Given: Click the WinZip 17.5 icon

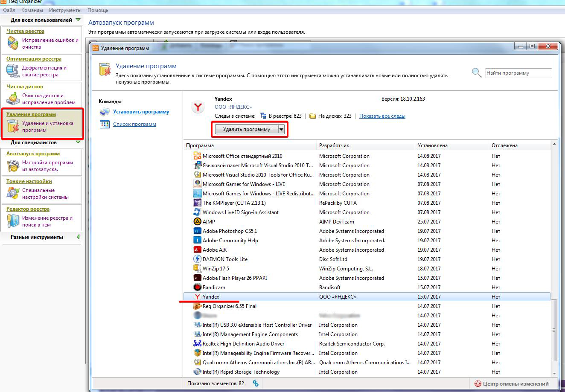Looking at the screenshot, I should pyautogui.click(x=197, y=268).
